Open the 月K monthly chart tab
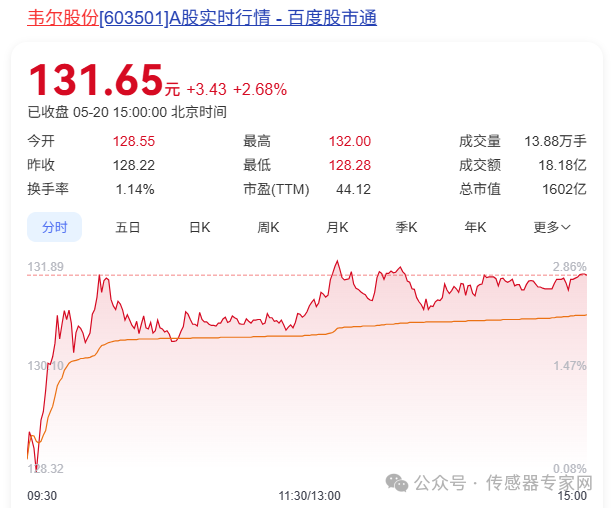This screenshot has height=508, width=613. 337,227
